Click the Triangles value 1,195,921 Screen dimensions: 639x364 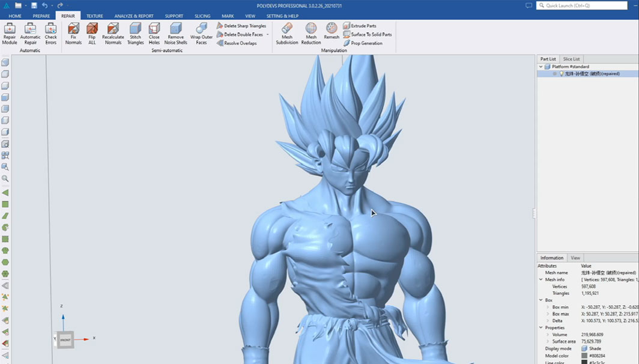(x=590, y=294)
